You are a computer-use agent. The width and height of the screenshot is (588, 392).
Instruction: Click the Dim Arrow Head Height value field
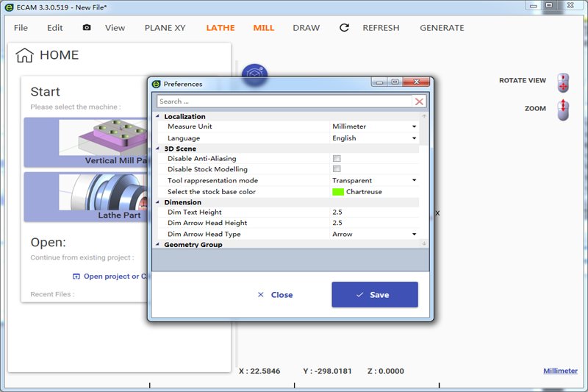point(374,223)
